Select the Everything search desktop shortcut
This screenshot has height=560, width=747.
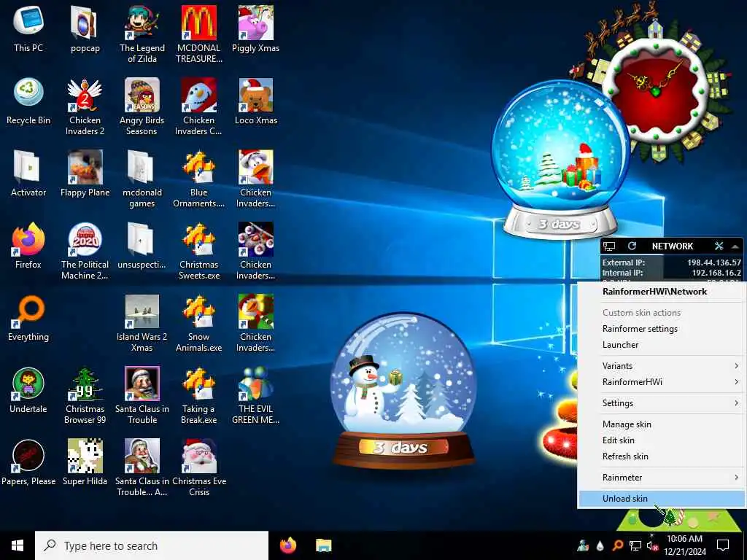[28, 318]
